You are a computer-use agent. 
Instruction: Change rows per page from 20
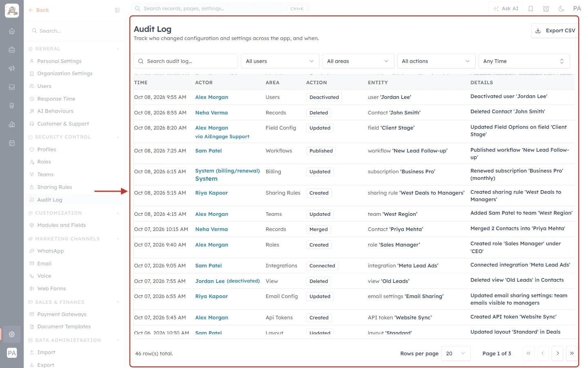pos(456,353)
